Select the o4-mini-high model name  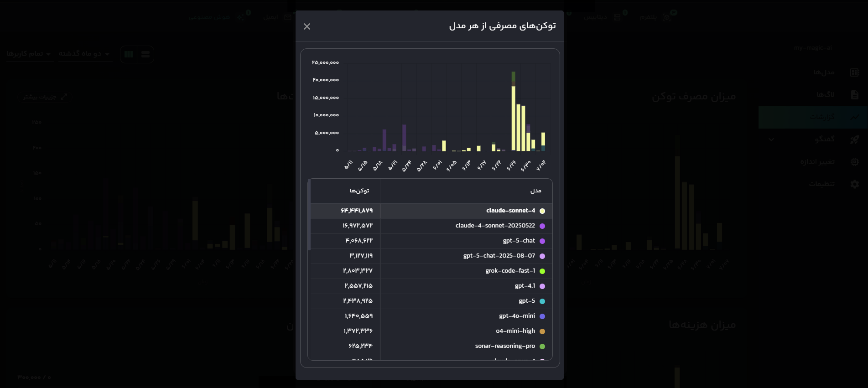click(515, 331)
